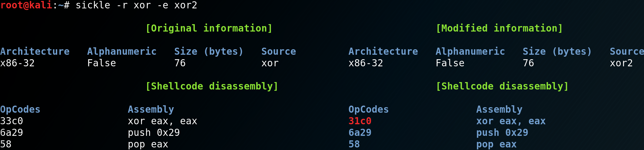Click the Assembly heading in modified disassembly
Viewport: 644px width, 150px height.
point(499,109)
